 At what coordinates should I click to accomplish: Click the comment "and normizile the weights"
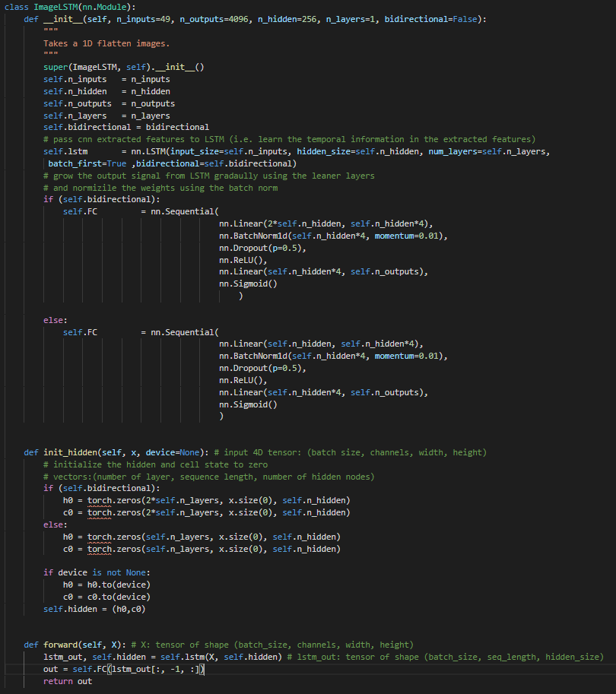[160, 188]
